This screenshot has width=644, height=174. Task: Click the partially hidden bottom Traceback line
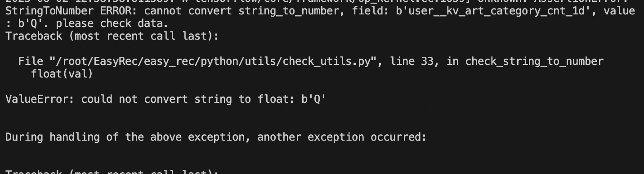pos(112,172)
